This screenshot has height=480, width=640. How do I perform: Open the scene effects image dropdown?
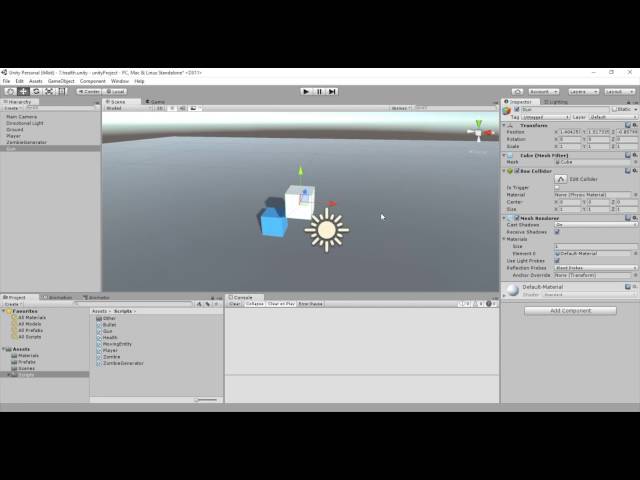(x=195, y=108)
